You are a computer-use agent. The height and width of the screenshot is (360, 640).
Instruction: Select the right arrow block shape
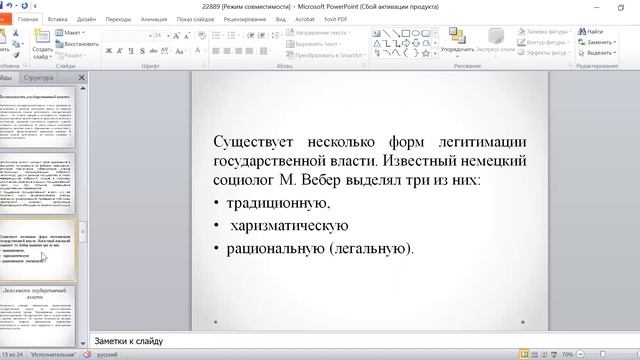(x=406, y=43)
